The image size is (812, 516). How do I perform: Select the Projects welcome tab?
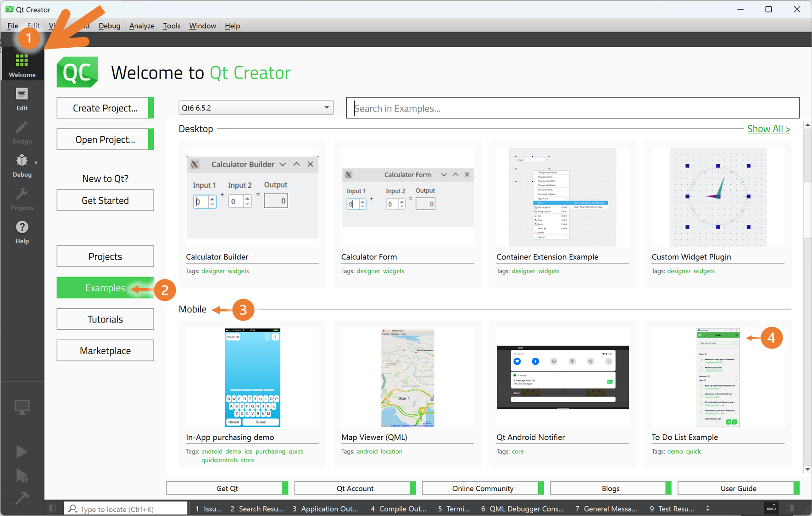click(x=105, y=256)
